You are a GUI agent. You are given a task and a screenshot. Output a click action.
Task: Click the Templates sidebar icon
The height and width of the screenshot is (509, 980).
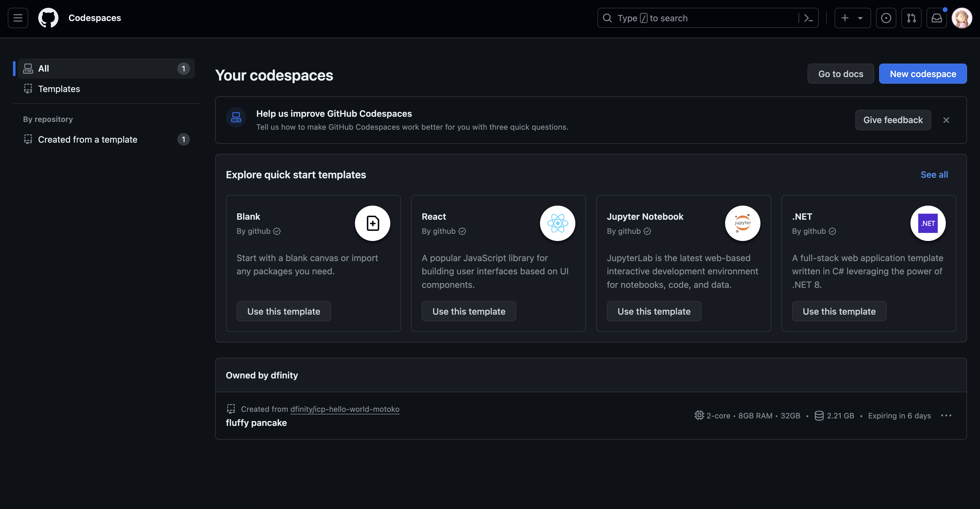click(28, 89)
